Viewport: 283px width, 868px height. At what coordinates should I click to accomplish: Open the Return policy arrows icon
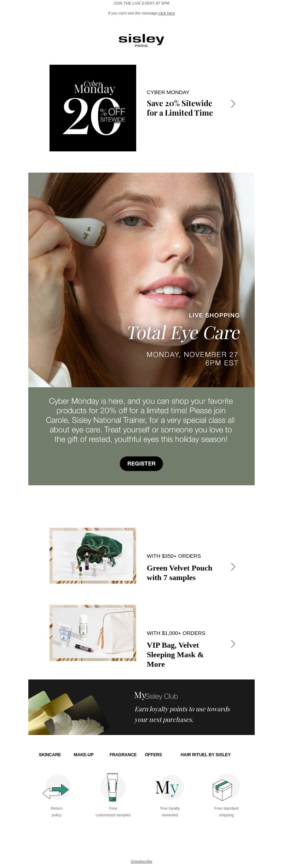pos(57,787)
